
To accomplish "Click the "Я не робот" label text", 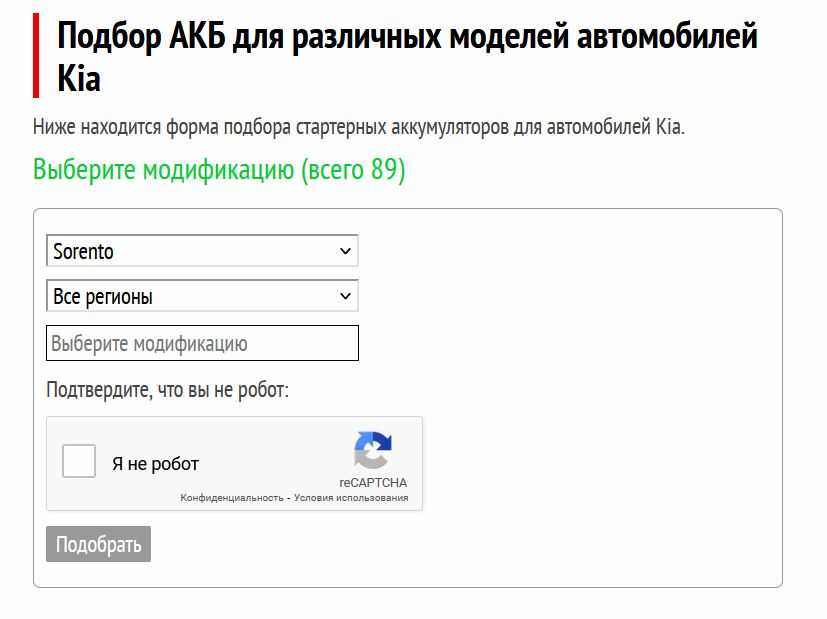I will [157, 462].
